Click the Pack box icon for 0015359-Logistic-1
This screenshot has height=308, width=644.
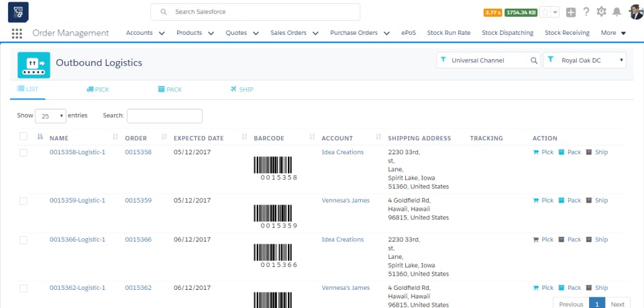561,201
